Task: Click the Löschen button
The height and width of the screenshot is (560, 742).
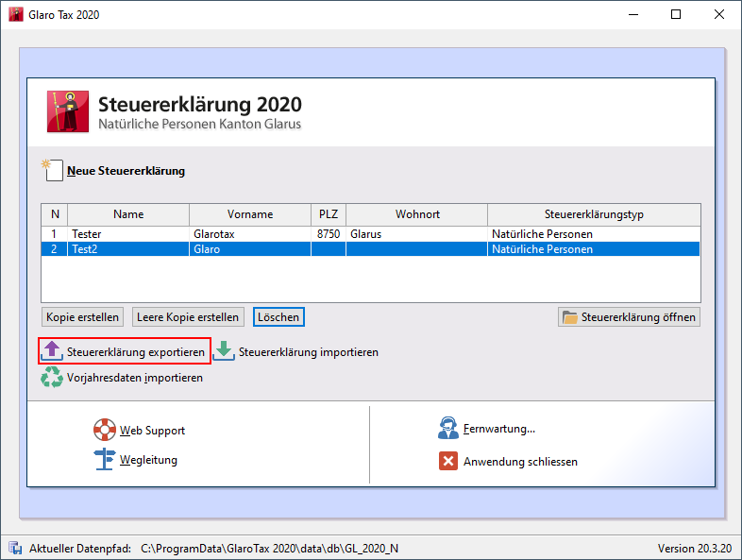Action: 278,317
